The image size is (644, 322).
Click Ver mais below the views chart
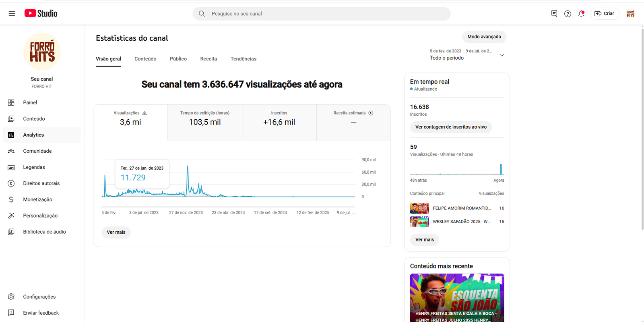tap(116, 232)
